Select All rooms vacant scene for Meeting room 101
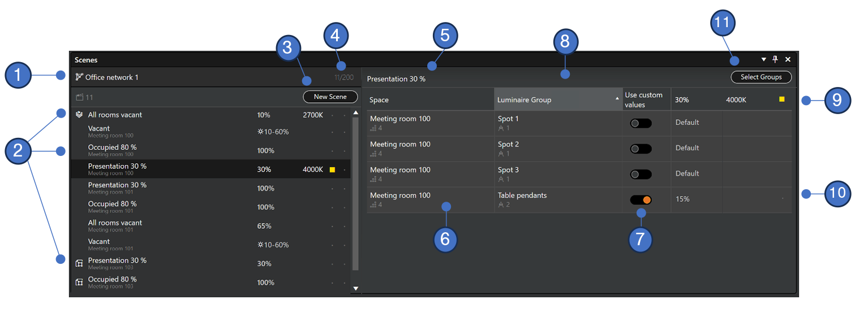Viewport: 868px width, 313px height. pos(210,226)
